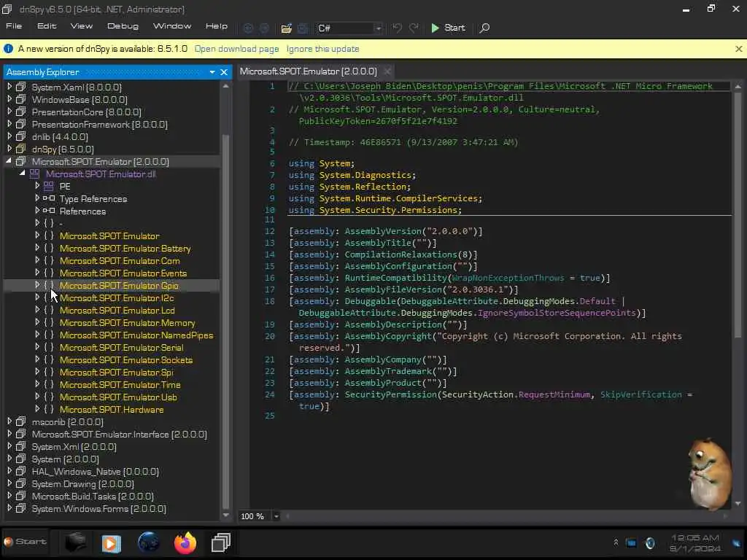Image resolution: width=747 pixels, height=560 pixels.
Task: Open the Window menu
Action: (172, 26)
